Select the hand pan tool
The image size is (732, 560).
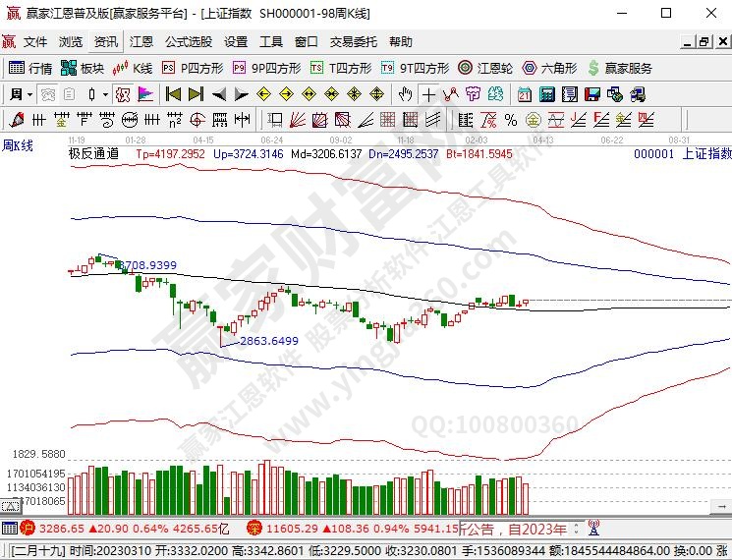(405, 94)
